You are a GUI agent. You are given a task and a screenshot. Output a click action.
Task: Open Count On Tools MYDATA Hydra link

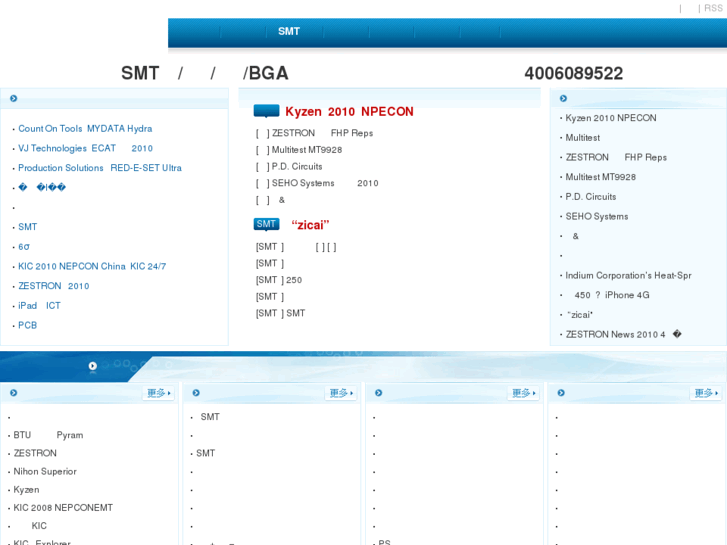(85, 128)
